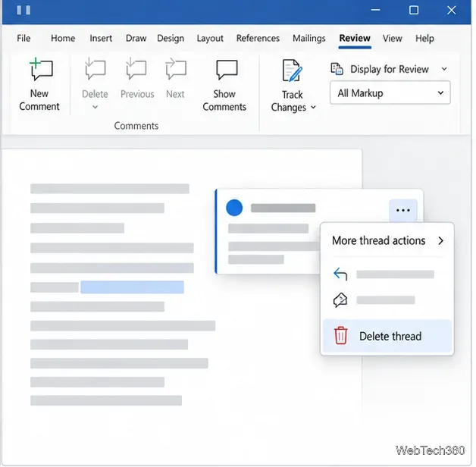Click the Delete comment icon
Image resolution: width=476 pixels, height=467 pixels.
pos(95,69)
